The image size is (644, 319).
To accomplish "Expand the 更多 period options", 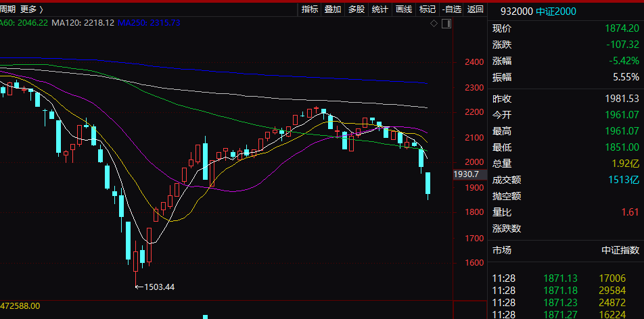I will pos(31,9).
